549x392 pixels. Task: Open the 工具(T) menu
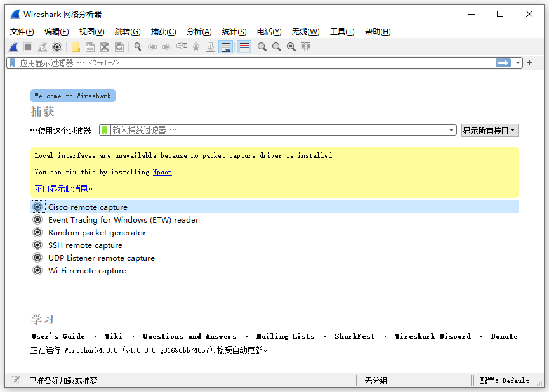pyautogui.click(x=343, y=32)
